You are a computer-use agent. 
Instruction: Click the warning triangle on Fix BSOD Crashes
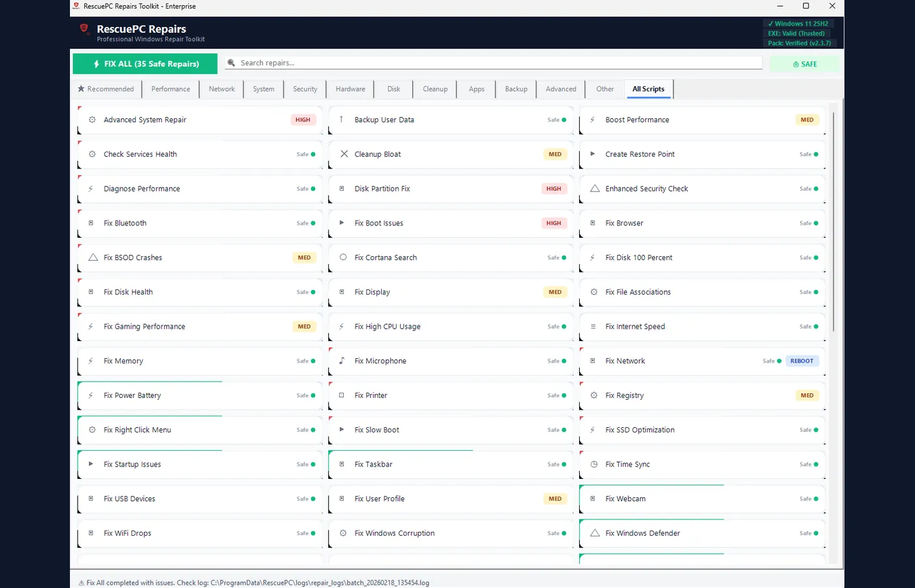(93, 257)
